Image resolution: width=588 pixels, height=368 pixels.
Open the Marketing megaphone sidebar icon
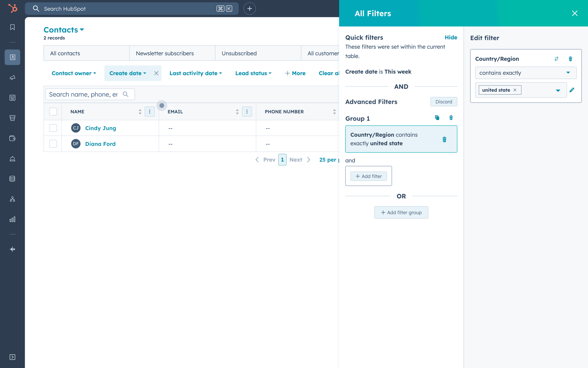click(12, 77)
